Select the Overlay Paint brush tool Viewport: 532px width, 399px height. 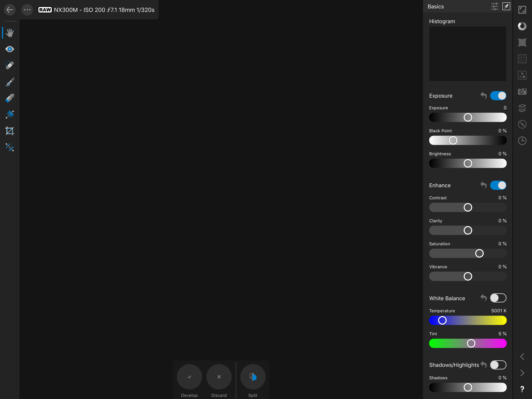tap(10, 82)
